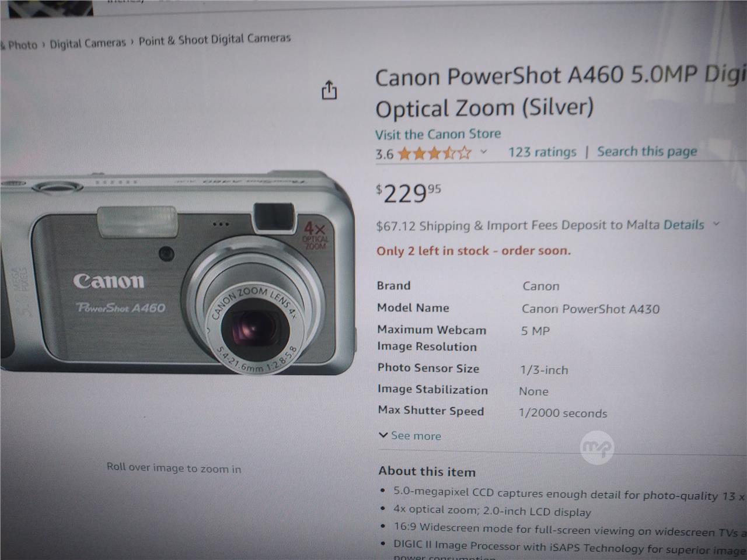Click the round watermark logo icon
This screenshot has height=560, width=747.
(x=597, y=447)
